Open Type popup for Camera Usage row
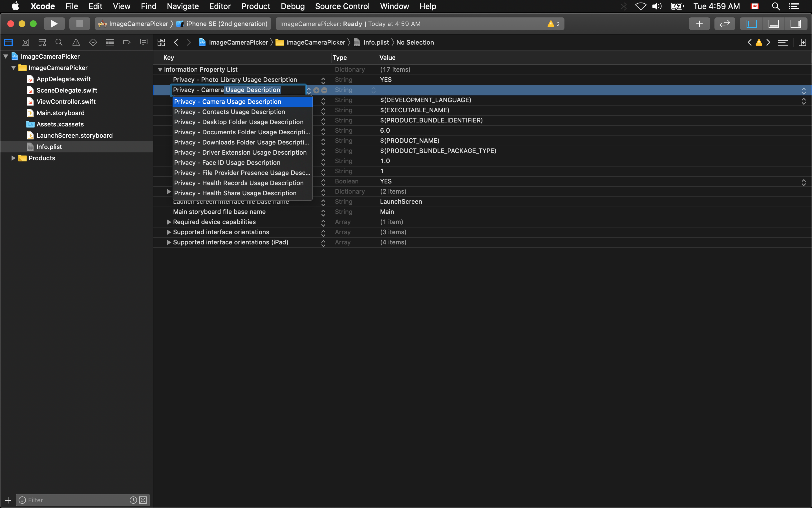This screenshot has width=812, height=508. pyautogui.click(x=374, y=90)
